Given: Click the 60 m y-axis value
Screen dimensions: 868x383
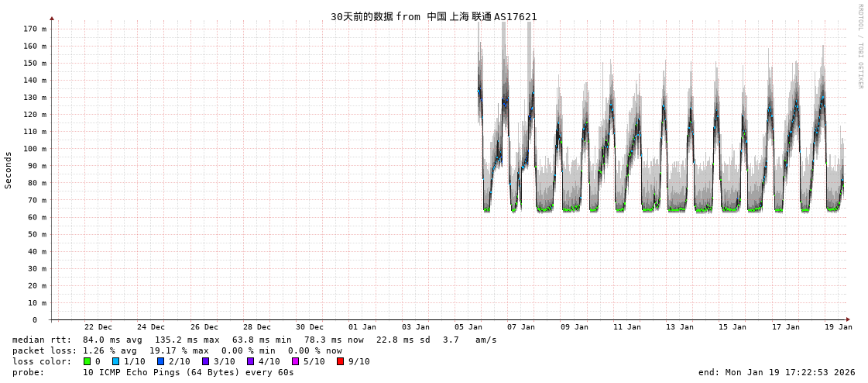Looking at the screenshot, I should click(x=36, y=217).
